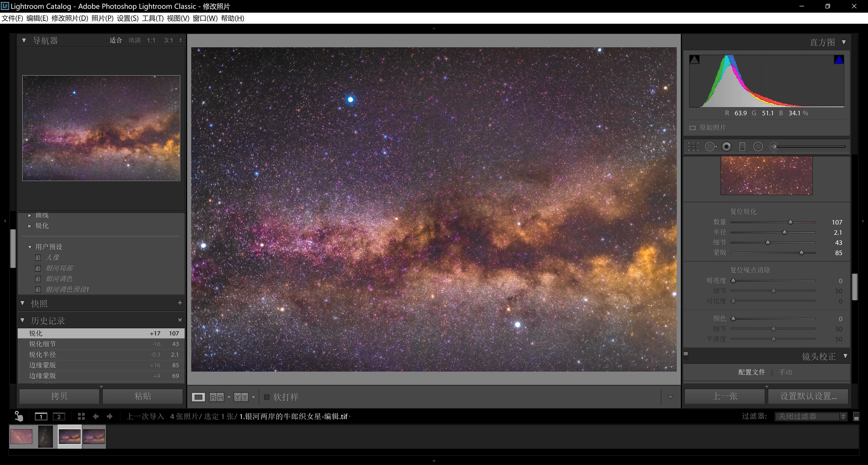Screen dimensions: 868x465
Task: Toggle highlight clipping indicator in histogram
Action: pyautogui.click(x=839, y=60)
